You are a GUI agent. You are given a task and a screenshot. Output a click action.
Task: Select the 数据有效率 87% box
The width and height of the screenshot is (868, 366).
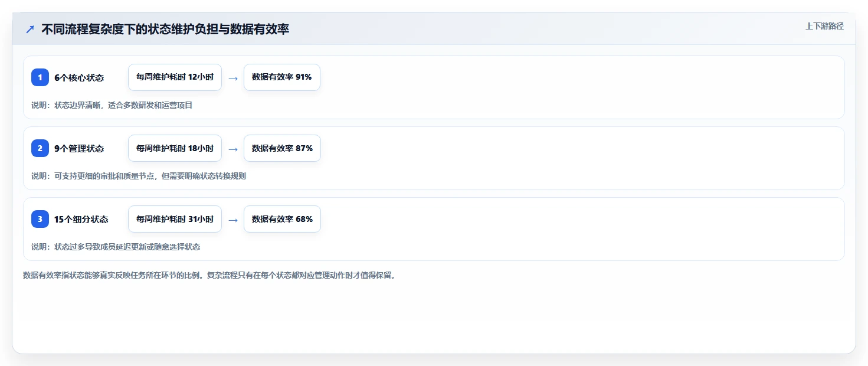[282, 148]
